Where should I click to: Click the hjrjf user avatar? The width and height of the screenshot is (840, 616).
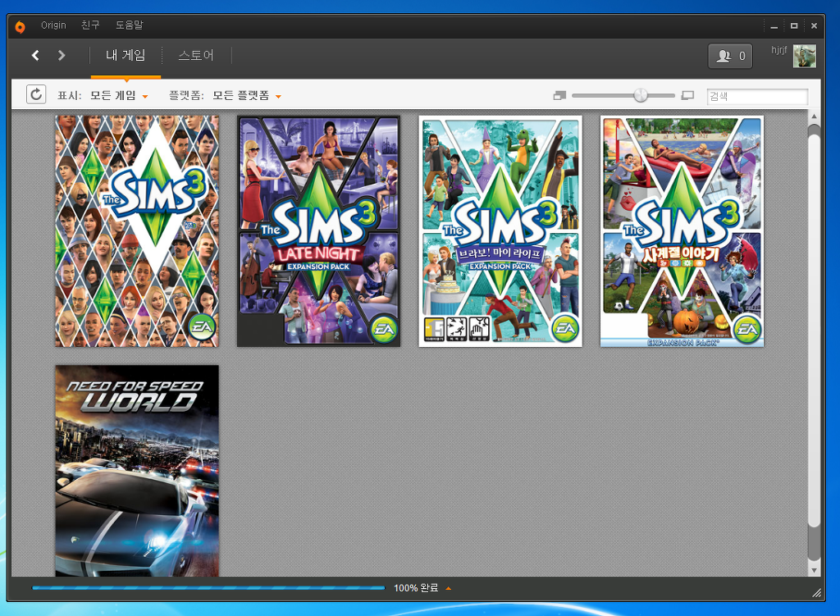pyautogui.click(x=804, y=57)
